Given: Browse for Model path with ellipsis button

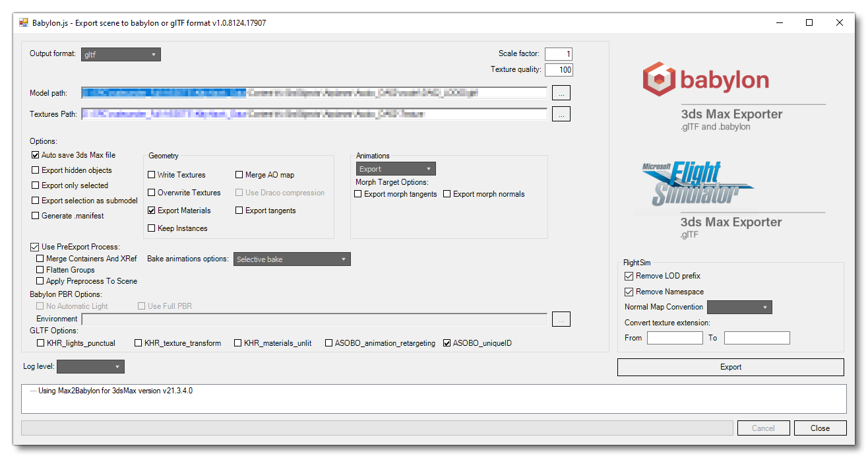Looking at the screenshot, I should pyautogui.click(x=561, y=93).
